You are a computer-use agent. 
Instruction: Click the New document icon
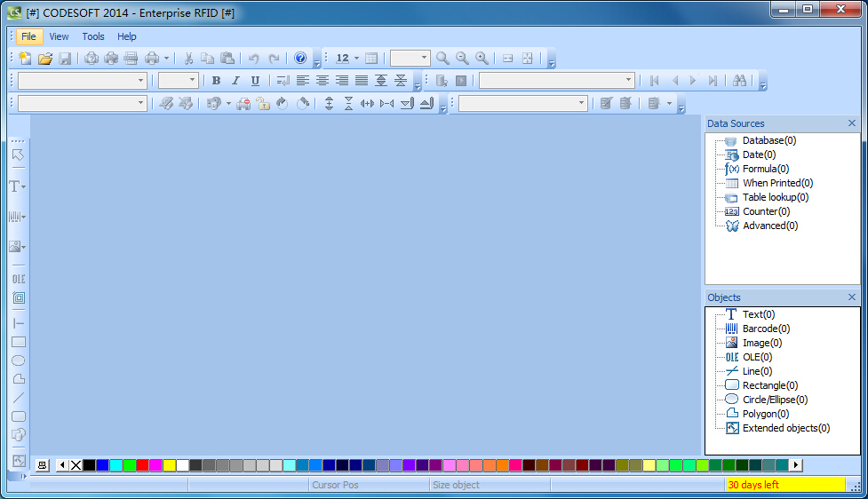[25, 58]
